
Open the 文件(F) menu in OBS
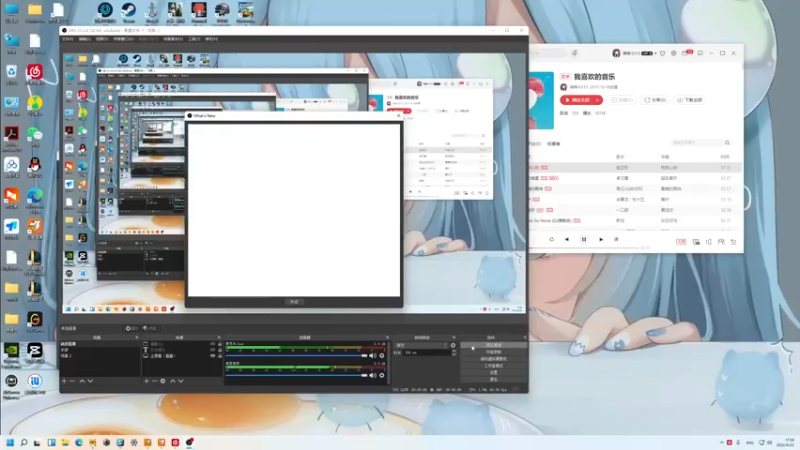(67, 39)
